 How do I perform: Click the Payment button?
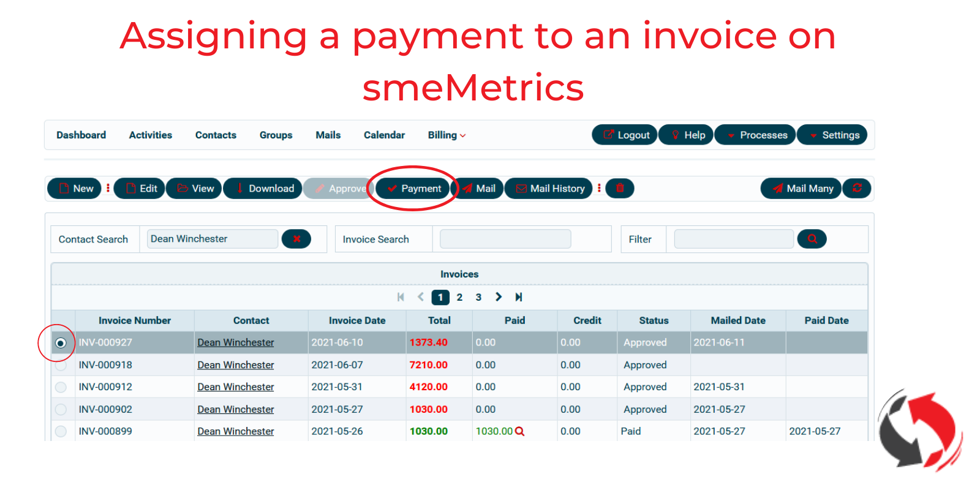pos(413,188)
